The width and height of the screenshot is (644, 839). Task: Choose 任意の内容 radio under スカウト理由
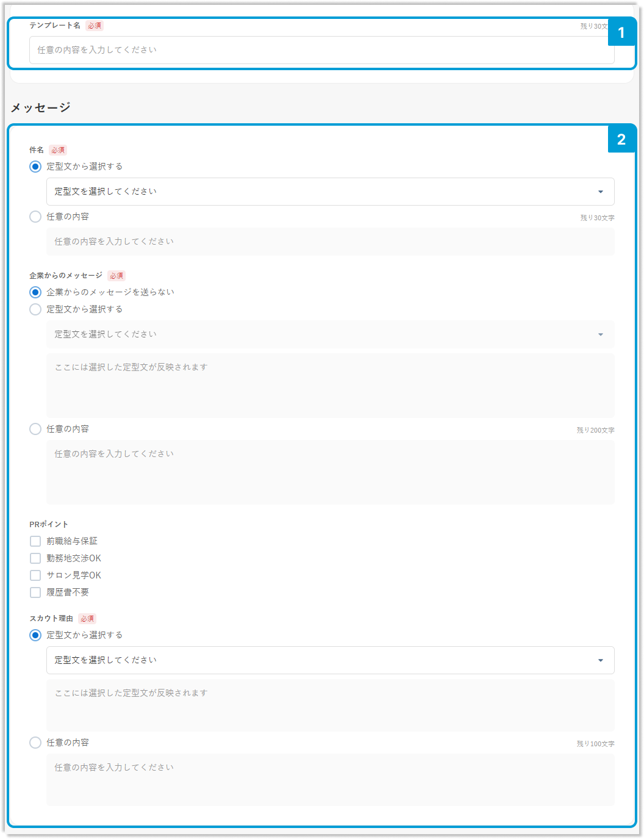point(35,743)
